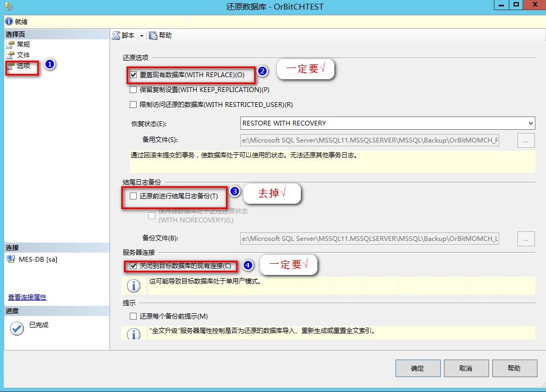The image size is (546, 392).
Task: Click the 帮助 toolbar icon
Action: coord(153,36)
